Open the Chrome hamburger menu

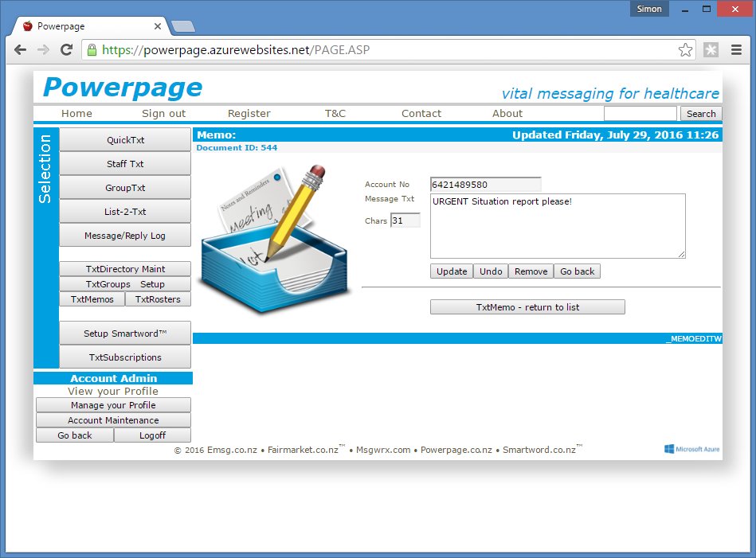click(x=735, y=50)
